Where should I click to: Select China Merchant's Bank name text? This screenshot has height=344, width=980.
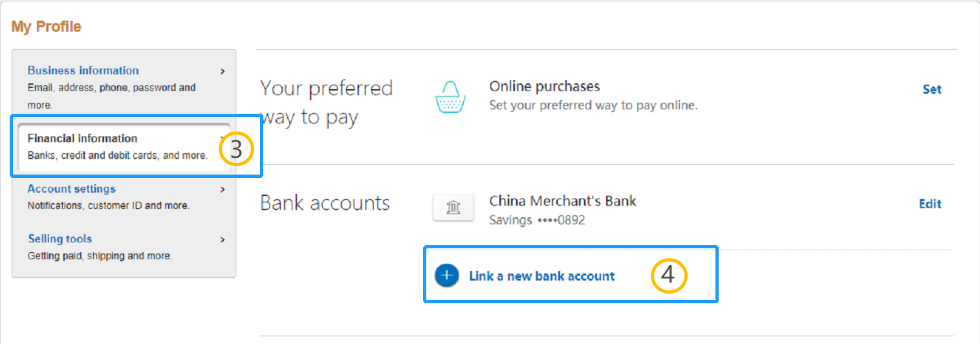(563, 201)
